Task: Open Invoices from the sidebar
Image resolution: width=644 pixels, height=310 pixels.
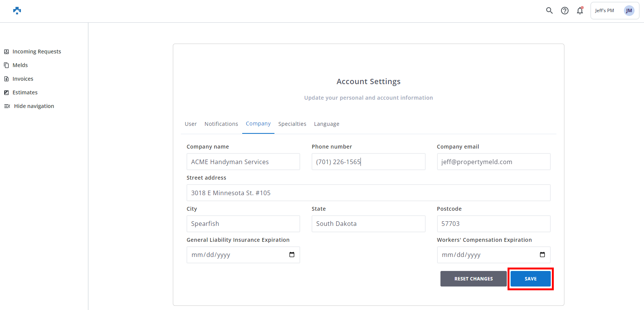Action: tap(23, 79)
